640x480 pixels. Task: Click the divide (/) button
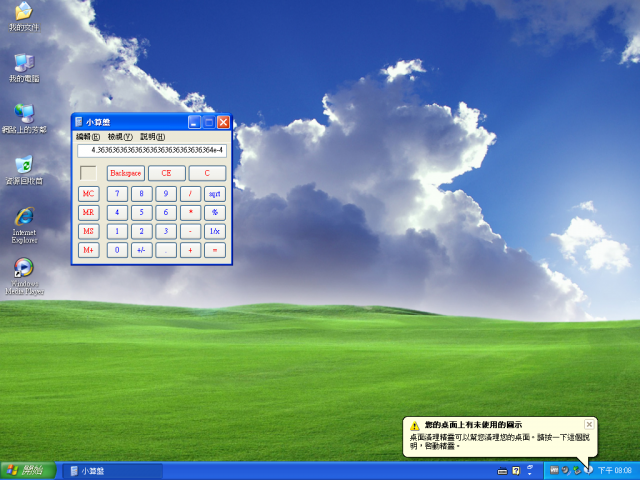pos(191,193)
